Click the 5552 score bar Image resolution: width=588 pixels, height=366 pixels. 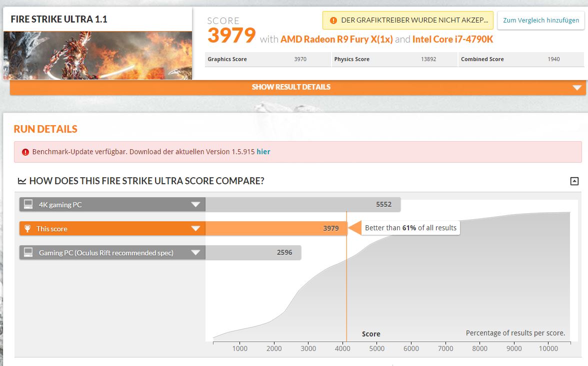pyautogui.click(x=303, y=204)
